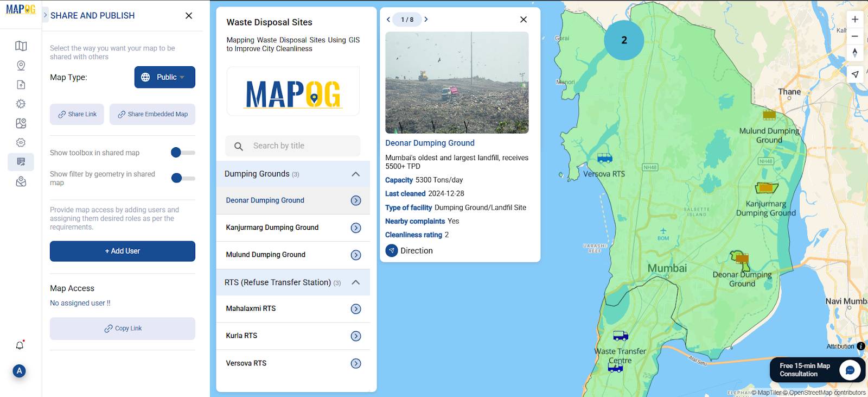Click the MAPOG logo in the story panel
The width and height of the screenshot is (868, 397).
[x=293, y=93]
